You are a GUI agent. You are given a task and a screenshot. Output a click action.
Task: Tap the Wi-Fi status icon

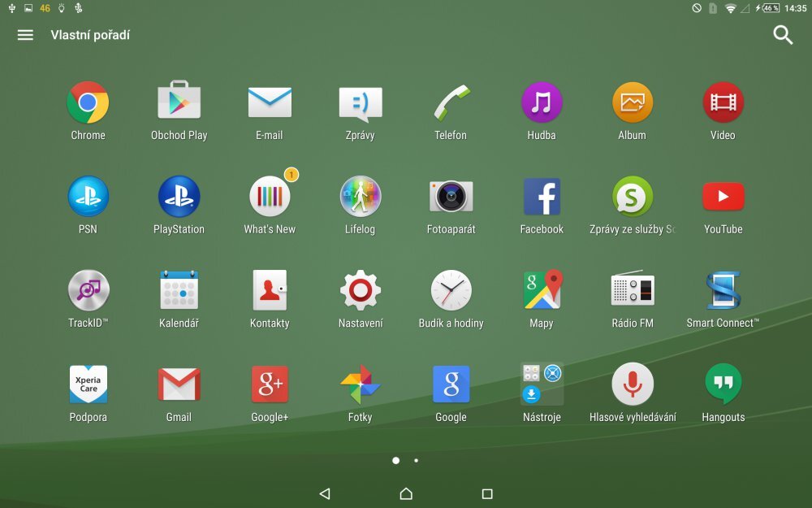pyautogui.click(x=731, y=8)
